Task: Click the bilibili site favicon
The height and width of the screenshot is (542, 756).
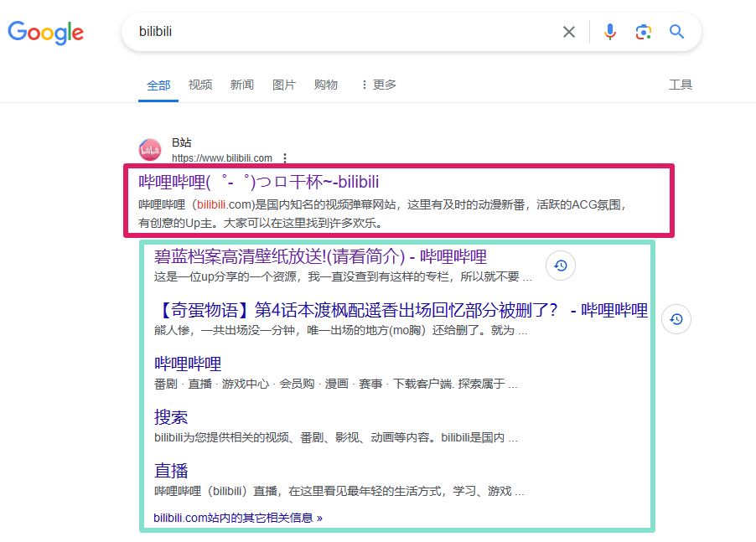Action: (150, 150)
